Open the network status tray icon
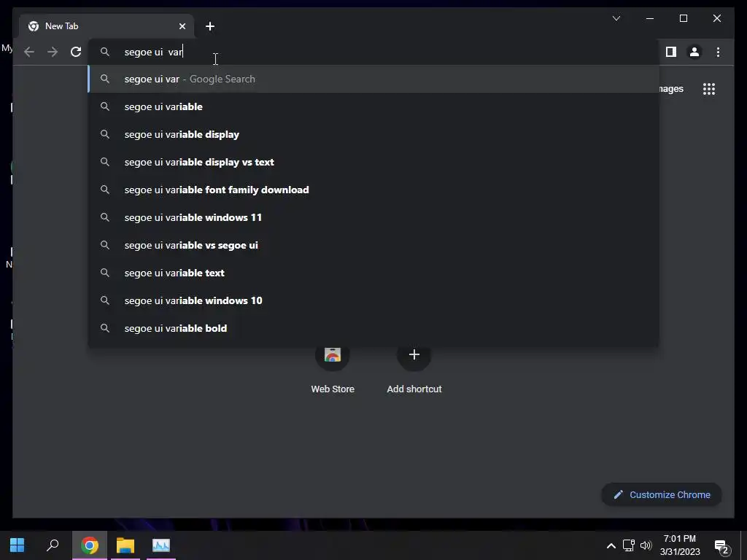Screen dimensions: 747x560 pyautogui.click(x=628, y=545)
